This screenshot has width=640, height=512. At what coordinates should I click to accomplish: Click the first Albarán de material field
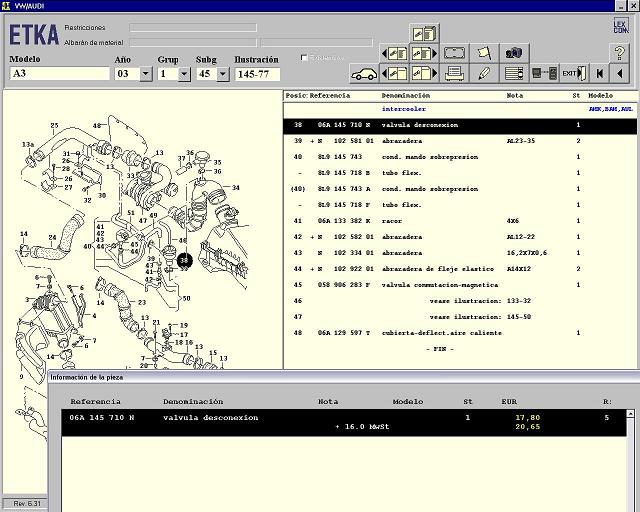(193, 42)
